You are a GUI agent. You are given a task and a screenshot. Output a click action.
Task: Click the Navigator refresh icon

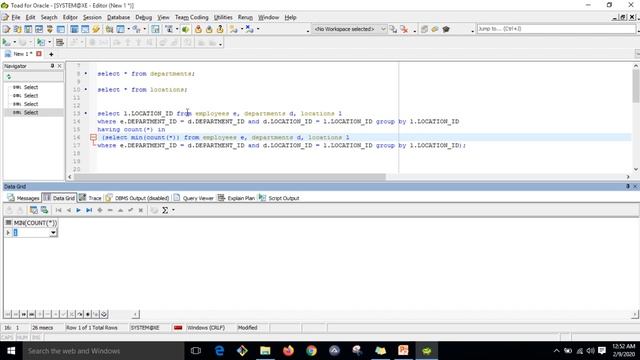pos(9,77)
